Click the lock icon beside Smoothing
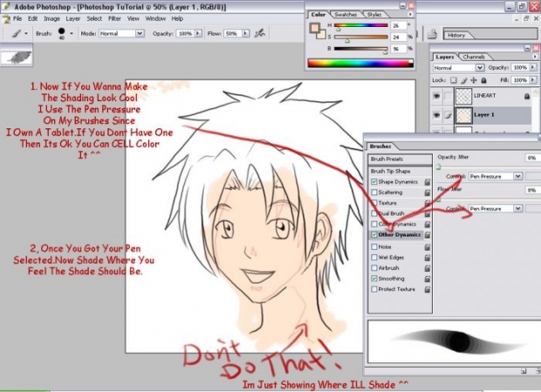 [x=428, y=279]
